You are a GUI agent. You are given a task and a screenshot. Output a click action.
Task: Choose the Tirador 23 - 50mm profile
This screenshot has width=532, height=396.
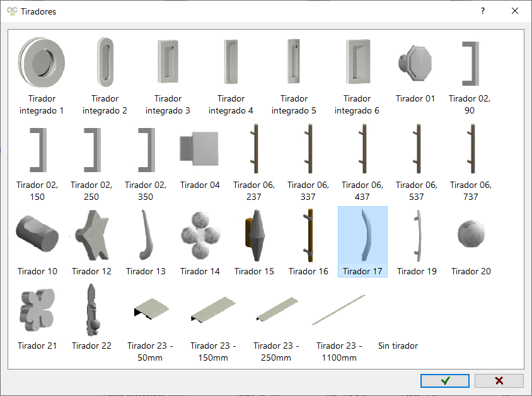150,322
